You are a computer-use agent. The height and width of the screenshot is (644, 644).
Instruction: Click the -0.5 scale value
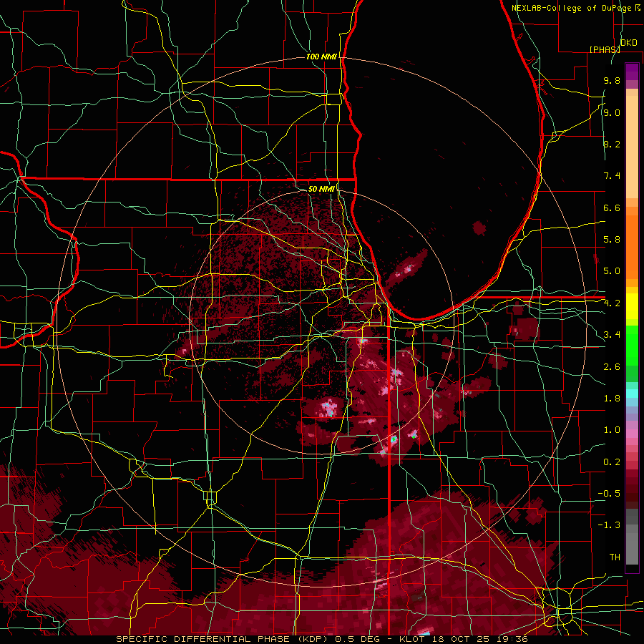[x=609, y=494]
